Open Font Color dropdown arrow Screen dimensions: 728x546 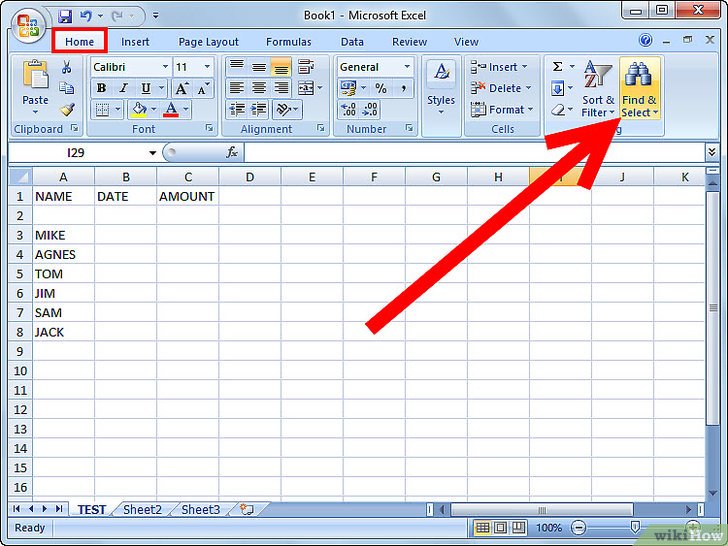(x=186, y=110)
